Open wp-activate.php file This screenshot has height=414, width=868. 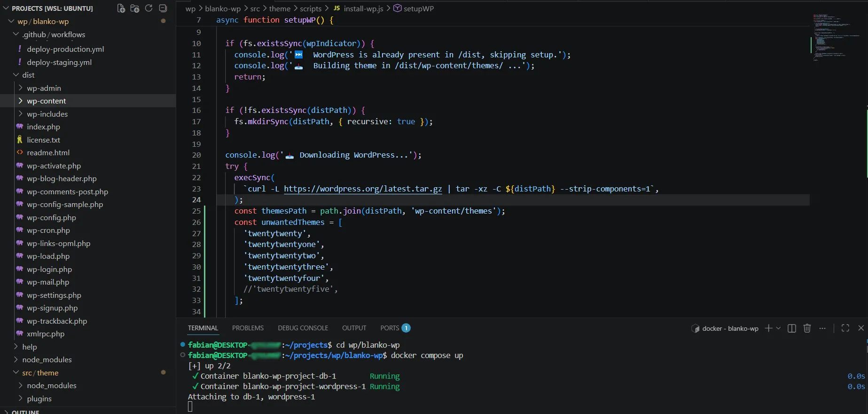point(54,166)
